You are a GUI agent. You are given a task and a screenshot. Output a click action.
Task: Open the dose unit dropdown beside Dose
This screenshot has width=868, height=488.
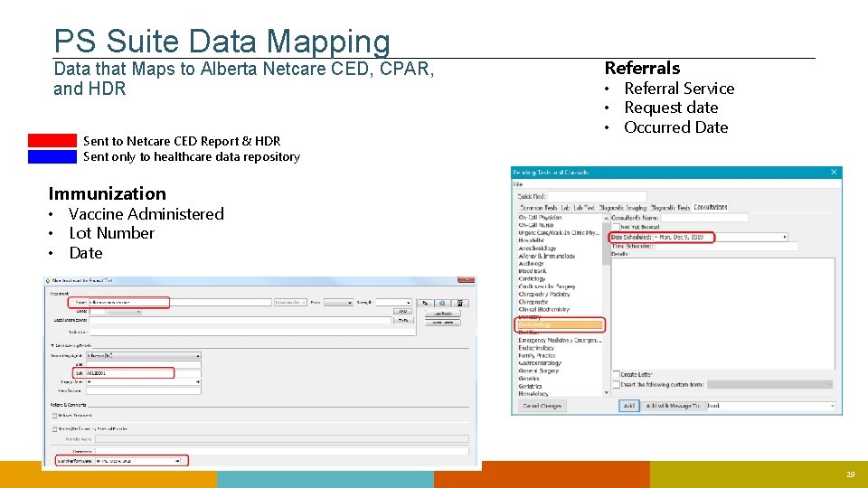click(125, 312)
